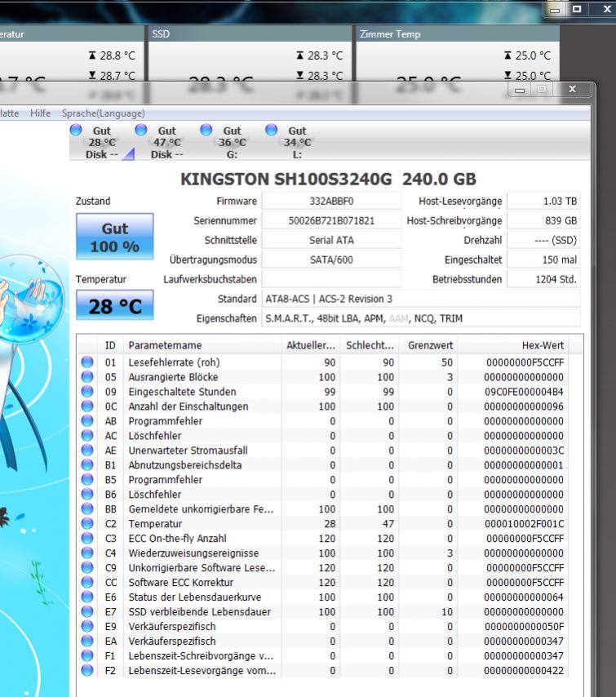Click the status icon for Wiederzuweisungsereignisse
The height and width of the screenshot is (697, 616).
point(87,553)
